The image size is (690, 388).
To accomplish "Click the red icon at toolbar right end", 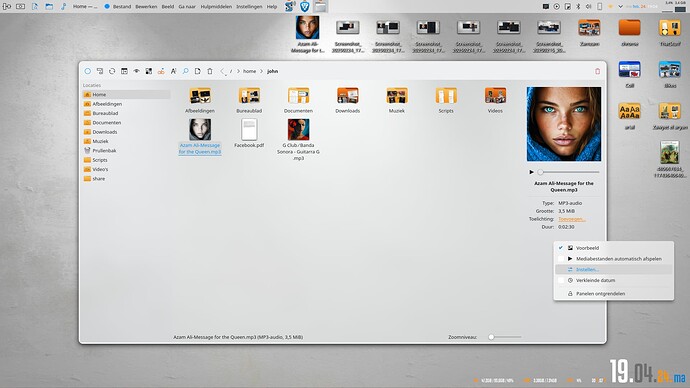I will pos(597,71).
